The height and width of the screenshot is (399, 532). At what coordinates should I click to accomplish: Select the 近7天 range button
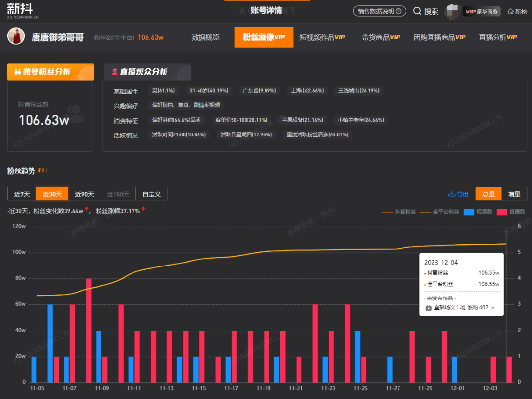coord(22,194)
